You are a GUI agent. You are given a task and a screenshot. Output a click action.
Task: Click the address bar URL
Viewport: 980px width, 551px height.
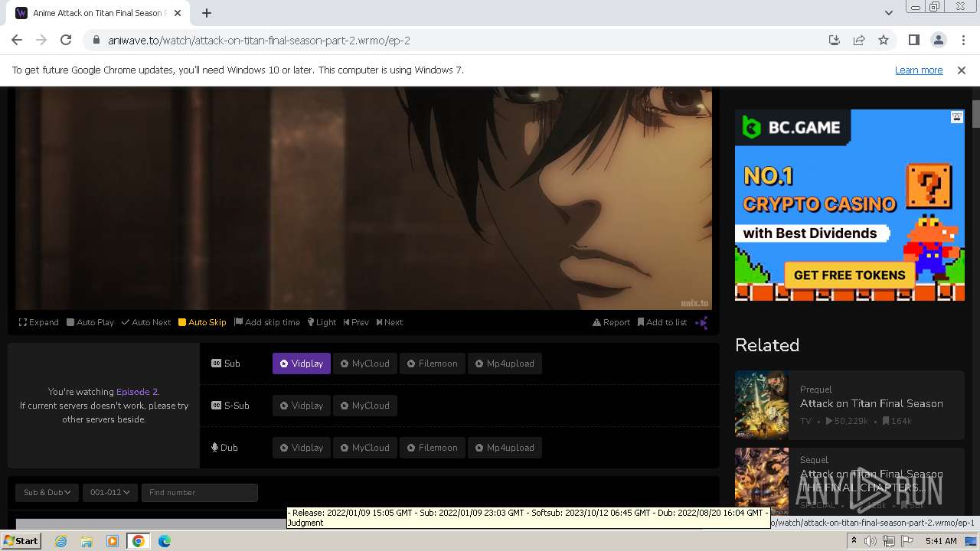(259, 41)
